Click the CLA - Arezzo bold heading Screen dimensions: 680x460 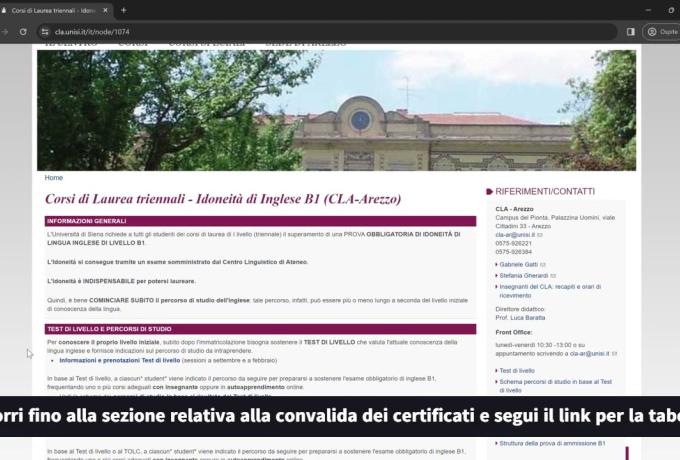coord(514,209)
